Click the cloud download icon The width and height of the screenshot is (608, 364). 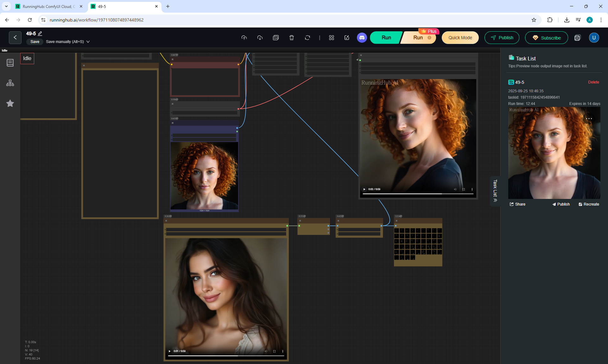pos(260,38)
